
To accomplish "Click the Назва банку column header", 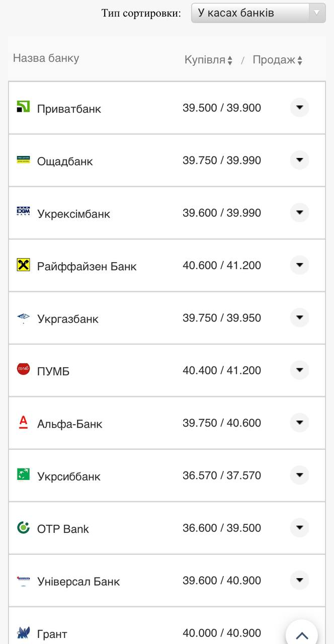I will (46, 58).
